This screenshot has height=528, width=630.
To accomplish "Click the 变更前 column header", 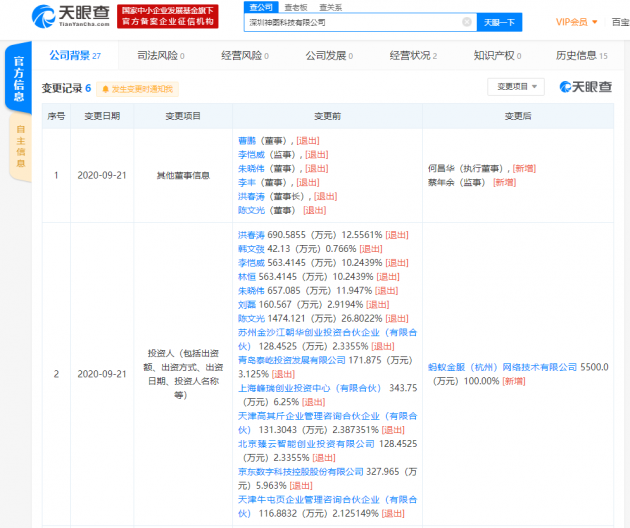I will point(327,116).
